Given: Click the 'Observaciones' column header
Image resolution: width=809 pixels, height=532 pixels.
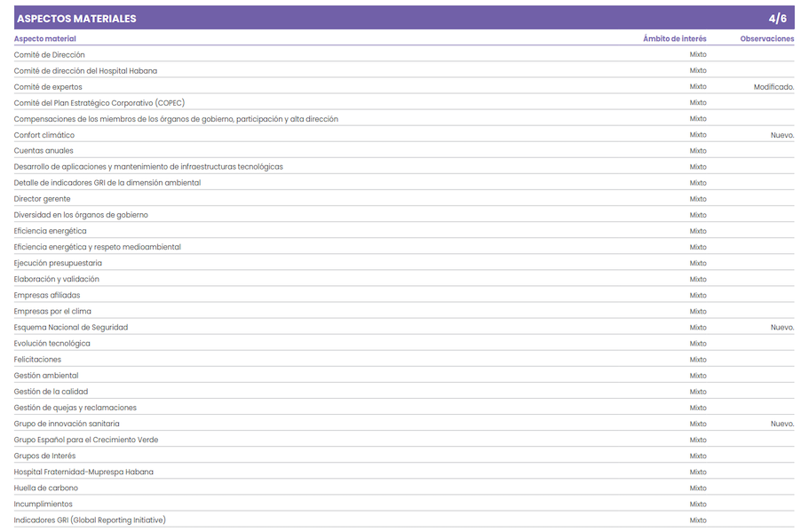Looking at the screenshot, I should click(767, 39).
